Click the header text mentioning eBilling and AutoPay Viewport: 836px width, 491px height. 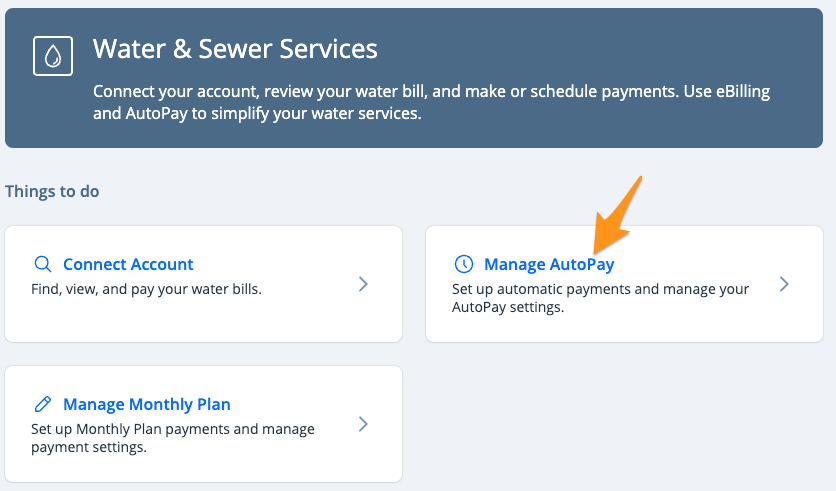pyautogui.click(x=431, y=102)
